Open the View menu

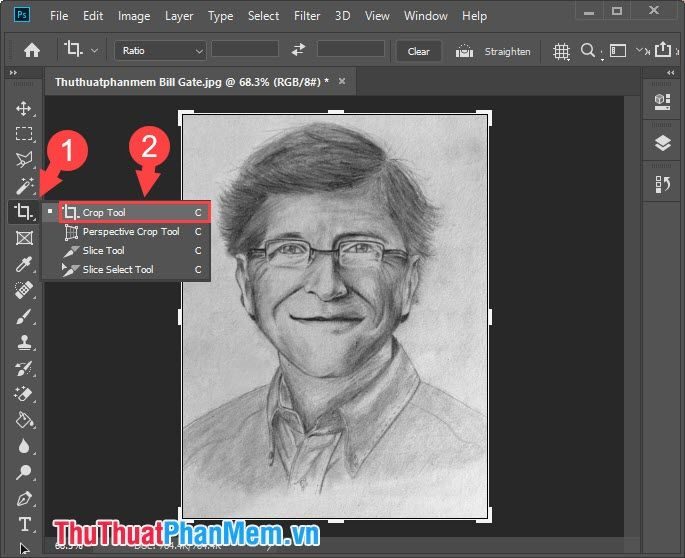377,16
